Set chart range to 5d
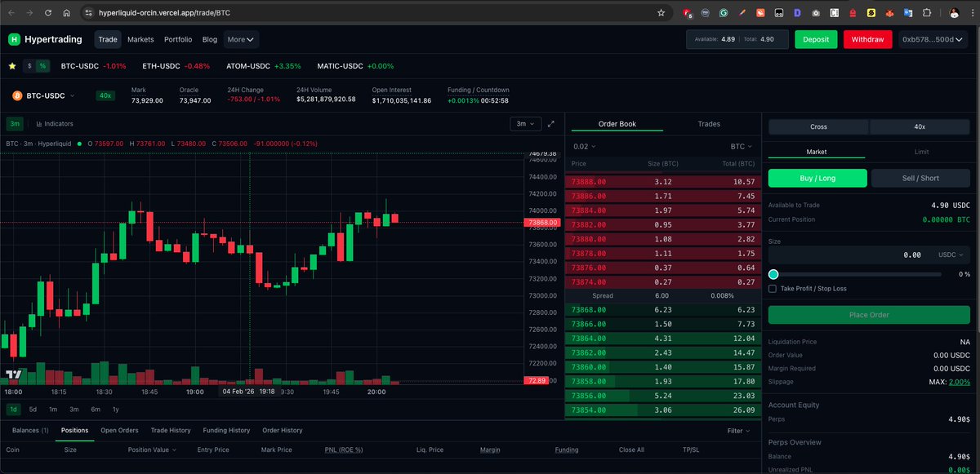This screenshot has width=980, height=474. pos(33,409)
